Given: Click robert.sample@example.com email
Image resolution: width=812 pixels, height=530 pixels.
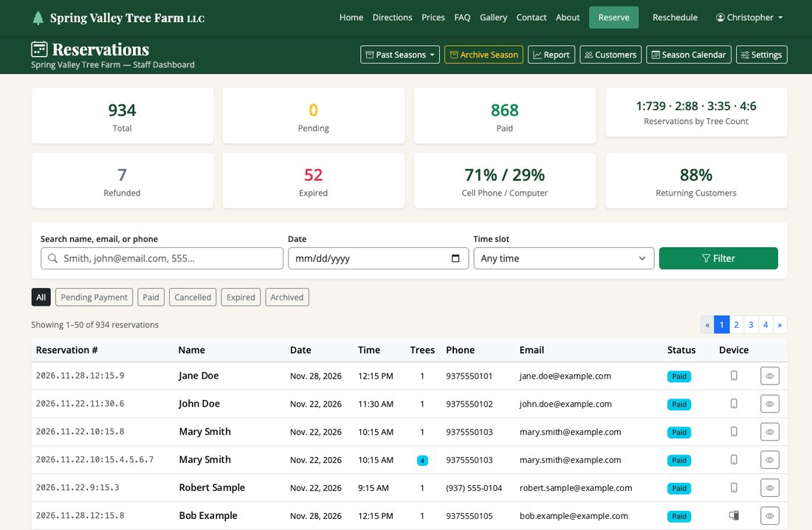Looking at the screenshot, I should (x=576, y=488).
